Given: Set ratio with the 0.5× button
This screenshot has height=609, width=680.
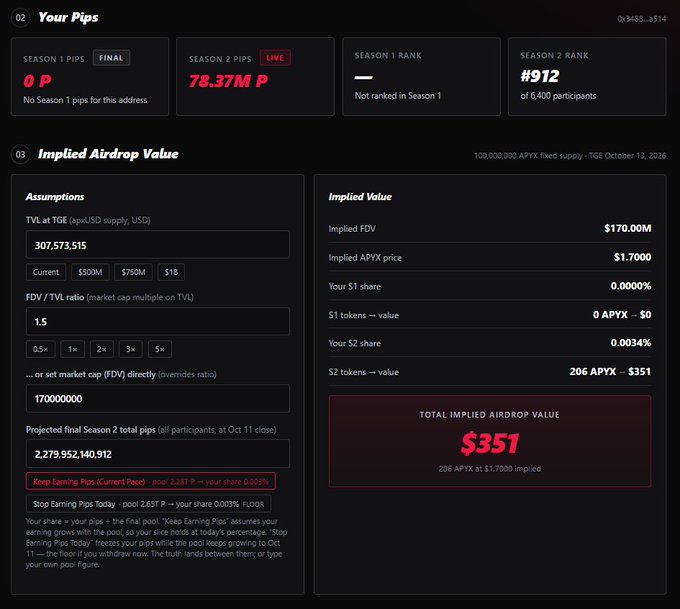Looking at the screenshot, I should coord(41,349).
